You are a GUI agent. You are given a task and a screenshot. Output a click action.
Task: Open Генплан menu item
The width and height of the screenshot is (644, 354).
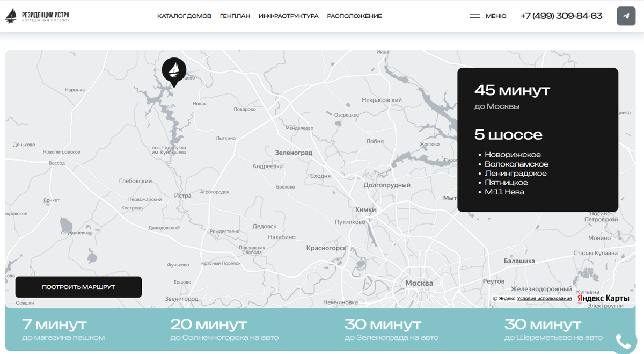click(235, 16)
